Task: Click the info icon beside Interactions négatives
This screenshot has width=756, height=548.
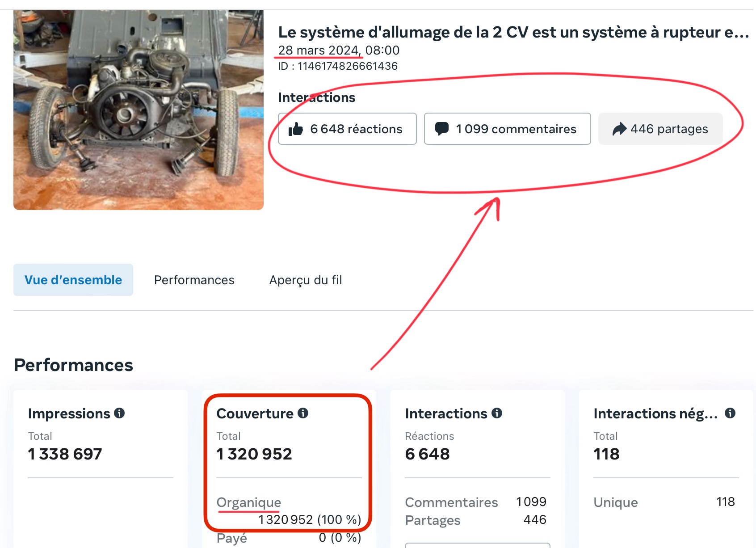Action: [x=730, y=413]
